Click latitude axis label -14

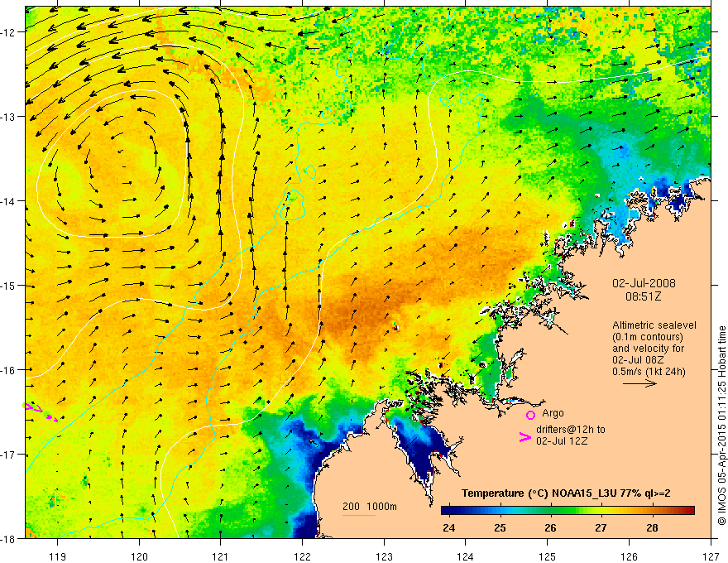[9, 201]
